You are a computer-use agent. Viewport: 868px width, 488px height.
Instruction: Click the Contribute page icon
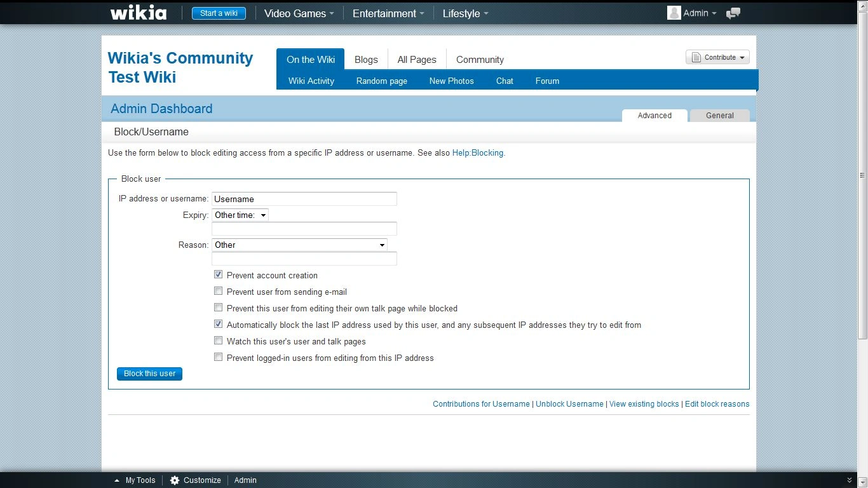point(696,57)
